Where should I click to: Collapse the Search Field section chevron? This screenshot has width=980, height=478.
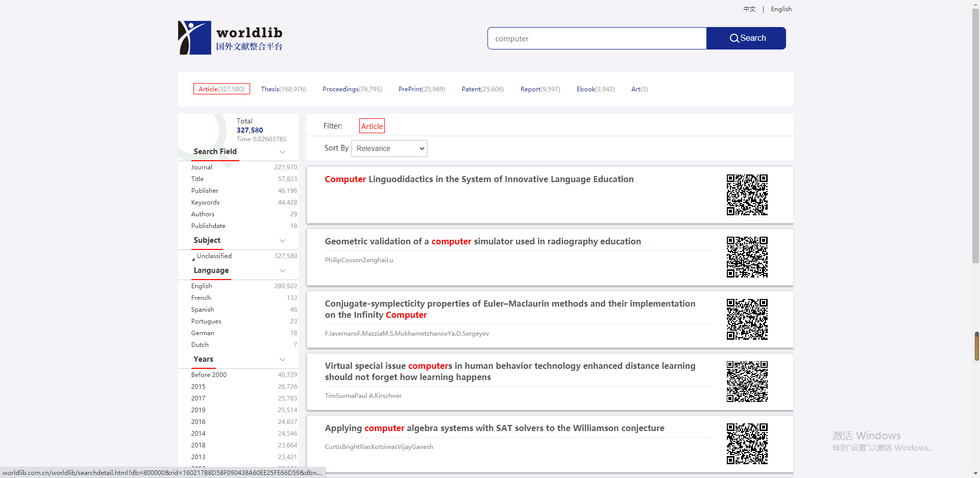[x=282, y=152]
